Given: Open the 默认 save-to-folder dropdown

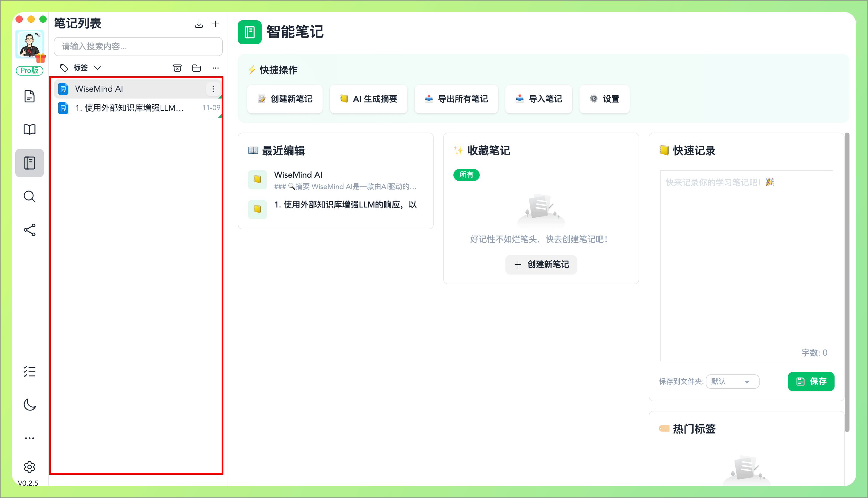Looking at the screenshot, I should coord(732,381).
